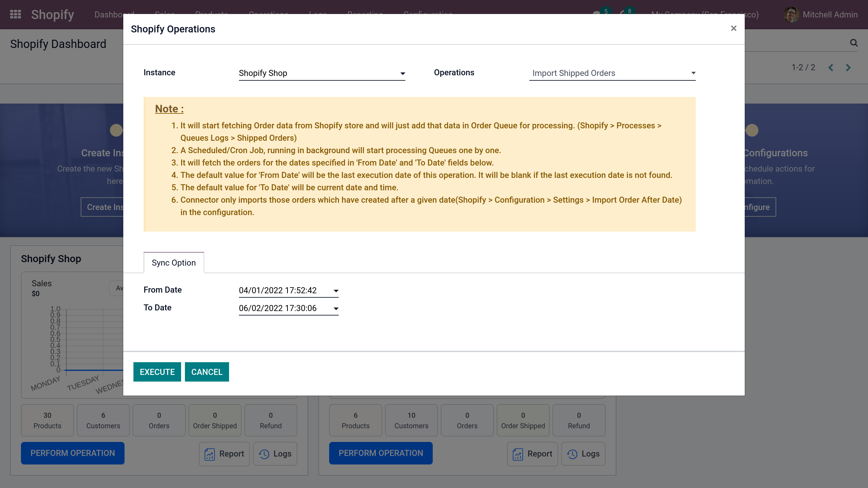Viewport: 868px width, 488px height.
Task: Open second card's 0 Orders tile
Action: click(x=467, y=420)
